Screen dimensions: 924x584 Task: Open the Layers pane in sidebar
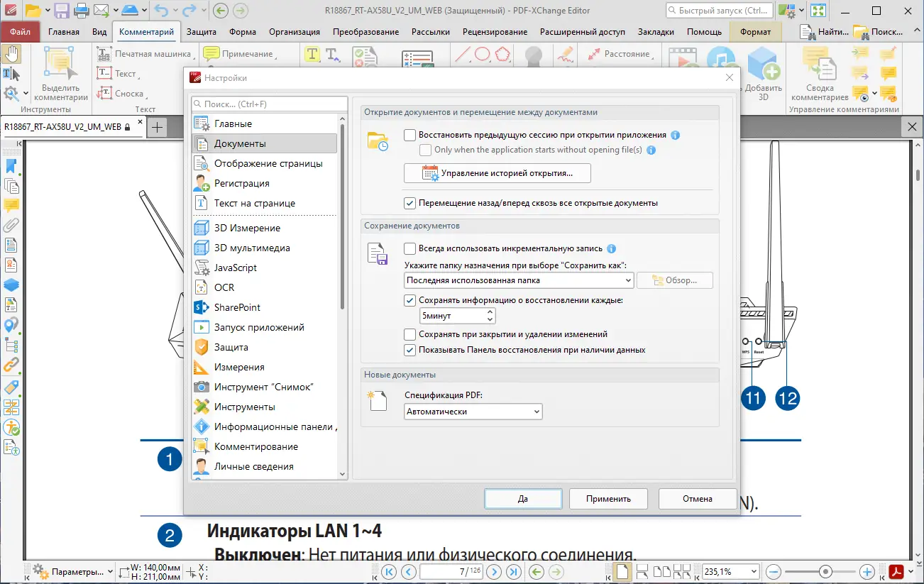click(11, 285)
